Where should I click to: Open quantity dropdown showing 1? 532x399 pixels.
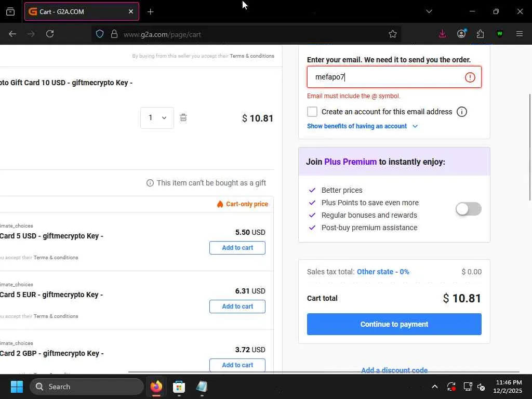[157, 118]
